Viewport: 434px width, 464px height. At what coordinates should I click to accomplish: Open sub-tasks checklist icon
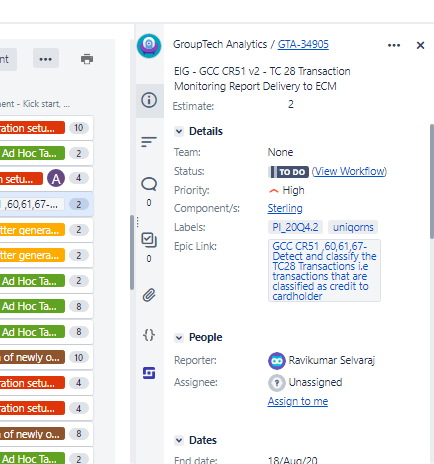click(149, 240)
